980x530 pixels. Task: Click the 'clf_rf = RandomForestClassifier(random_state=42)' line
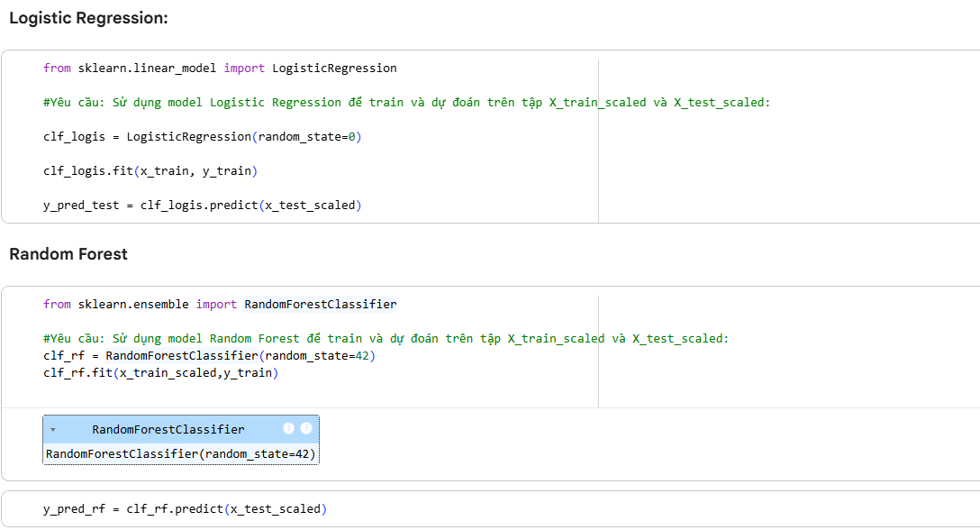click(x=209, y=355)
